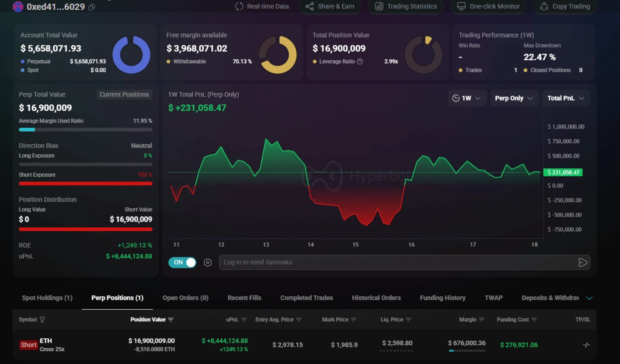Screen dimensions: 620x364
Task: Toggle Real-time Data refresh
Action: pos(262,6)
